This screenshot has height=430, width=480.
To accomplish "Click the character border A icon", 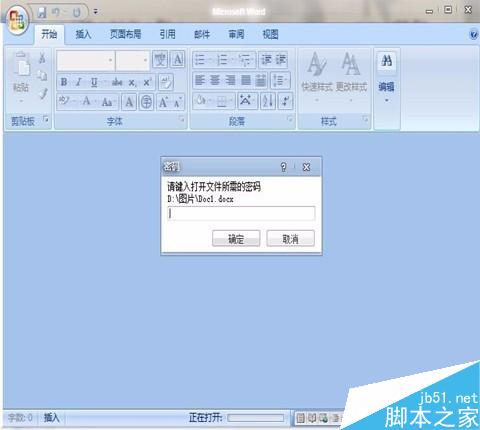I will pyautogui.click(x=178, y=60).
